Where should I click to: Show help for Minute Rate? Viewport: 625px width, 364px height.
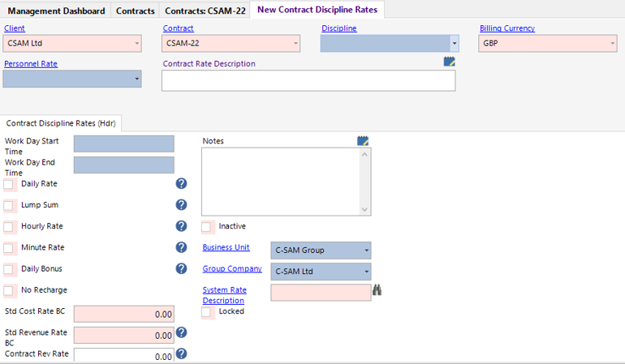coord(181,247)
